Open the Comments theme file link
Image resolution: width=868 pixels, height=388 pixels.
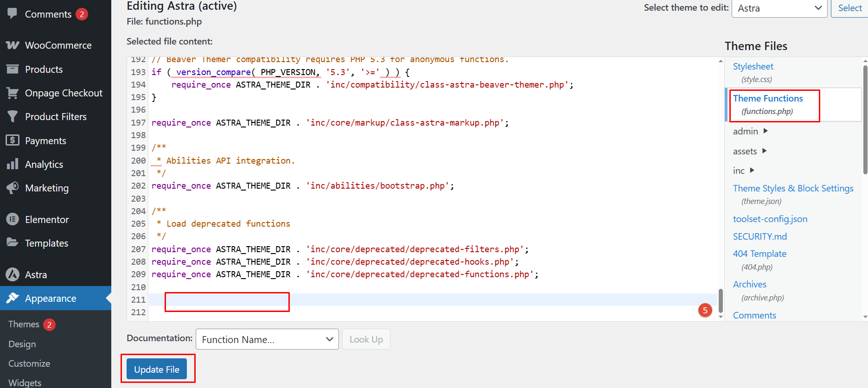(754, 315)
